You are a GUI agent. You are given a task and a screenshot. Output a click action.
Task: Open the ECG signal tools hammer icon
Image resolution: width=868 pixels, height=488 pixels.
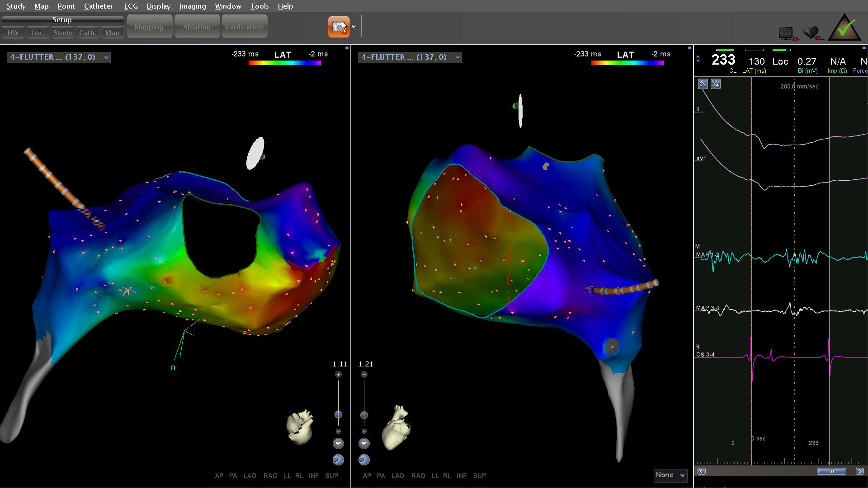[x=703, y=84]
